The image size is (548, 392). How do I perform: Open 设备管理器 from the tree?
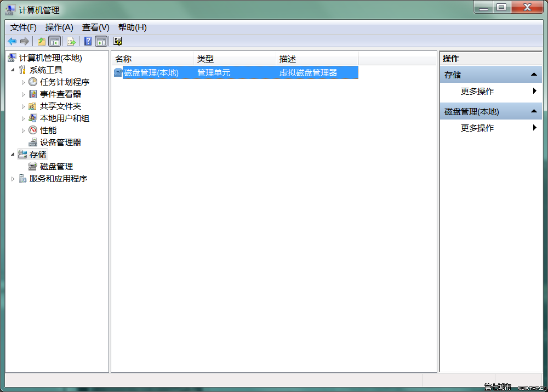60,143
